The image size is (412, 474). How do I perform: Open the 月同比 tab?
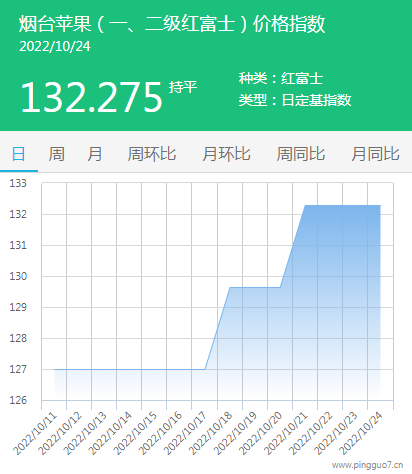click(375, 154)
